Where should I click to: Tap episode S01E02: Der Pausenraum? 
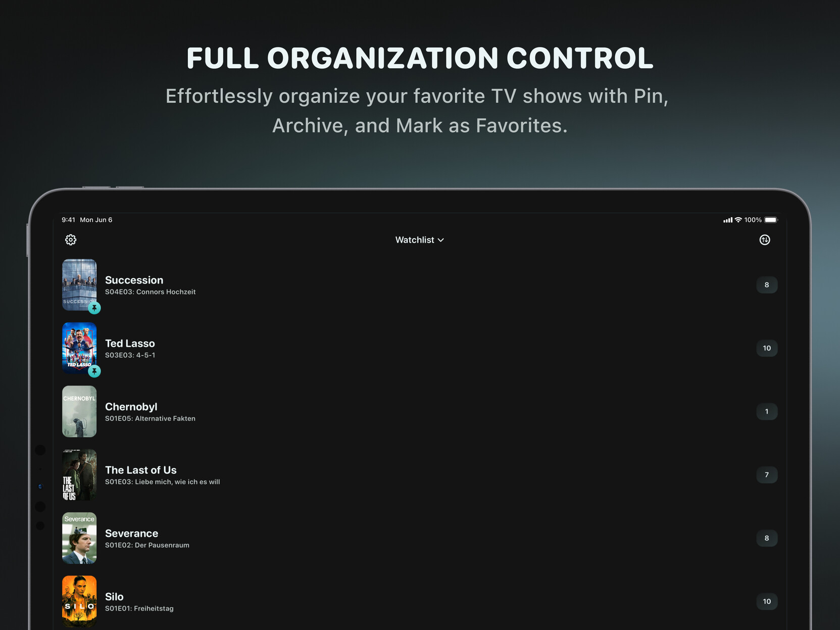[147, 545]
